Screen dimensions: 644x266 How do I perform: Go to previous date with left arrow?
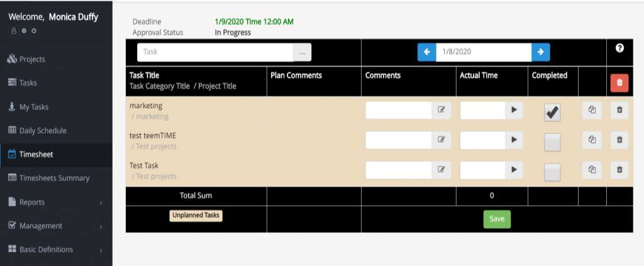pos(427,52)
